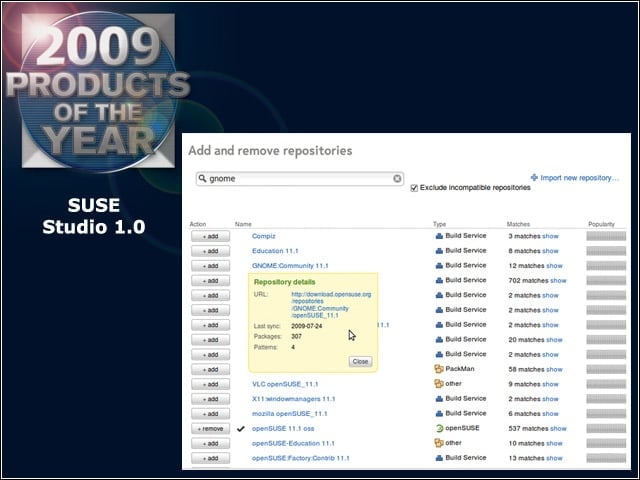Toggle Exclude incompatible repositories checkbox
Image resolution: width=640 pixels, height=480 pixels.
(x=414, y=188)
